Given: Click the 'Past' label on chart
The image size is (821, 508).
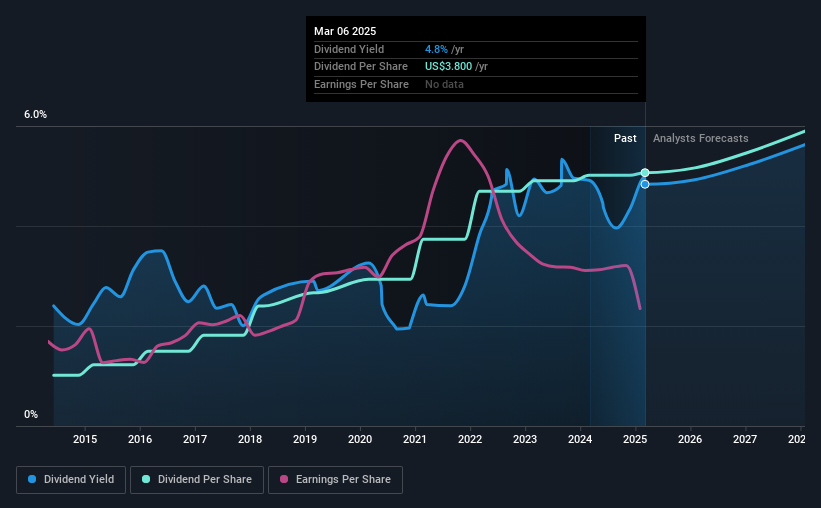Looking at the screenshot, I should pyautogui.click(x=625, y=138).
